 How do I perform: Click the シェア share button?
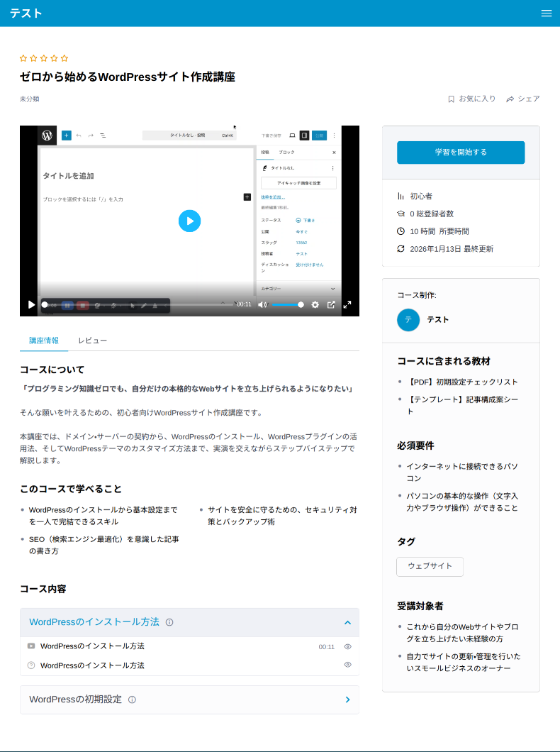[x=522, y=99]
